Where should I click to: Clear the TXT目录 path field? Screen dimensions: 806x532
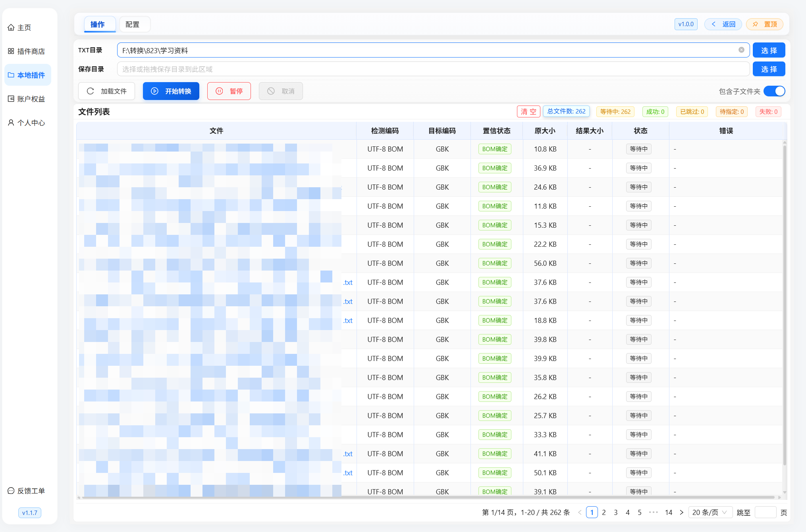click(741, 50)
